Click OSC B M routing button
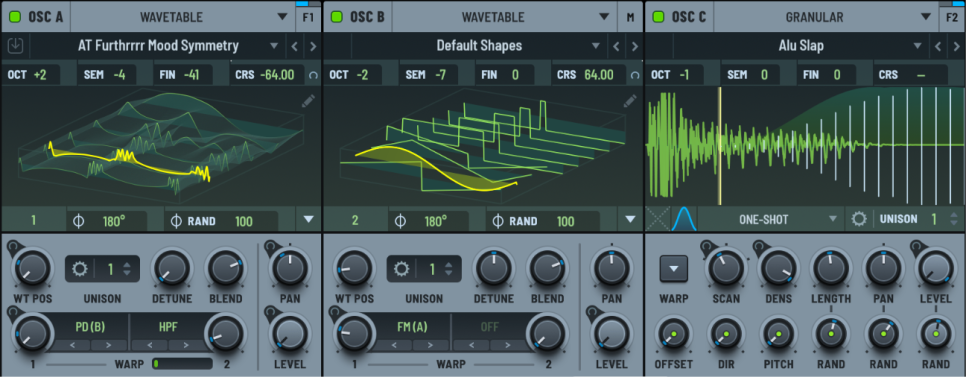The image size is (966, 377). coord(630,17)
